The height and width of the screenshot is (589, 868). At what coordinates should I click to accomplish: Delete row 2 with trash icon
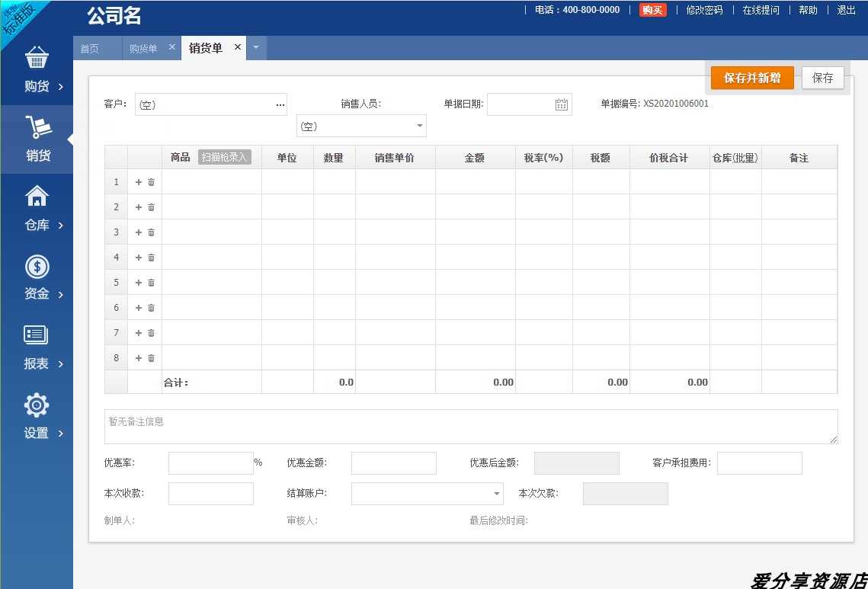pyautogui.click(x=151, y=207)
